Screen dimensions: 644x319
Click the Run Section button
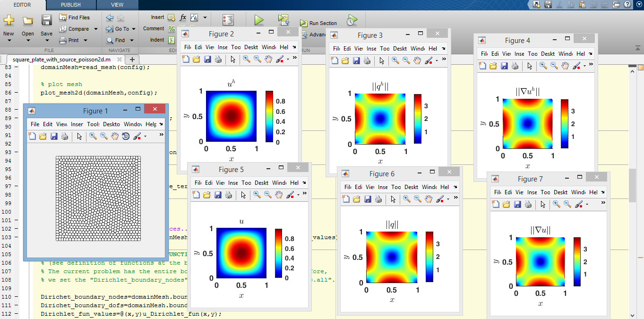(x=318, y=23)
